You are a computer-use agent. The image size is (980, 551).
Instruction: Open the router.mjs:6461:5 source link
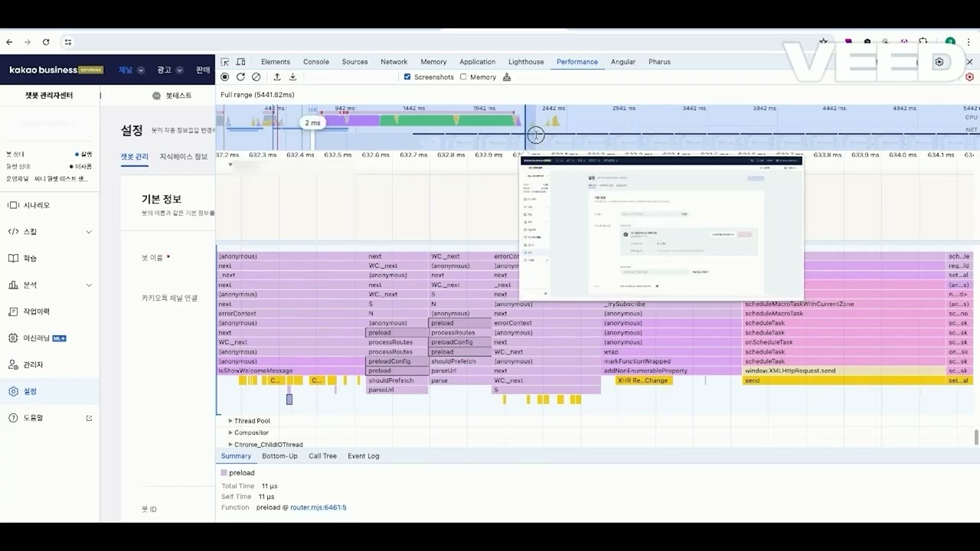[x=318, y=507]
